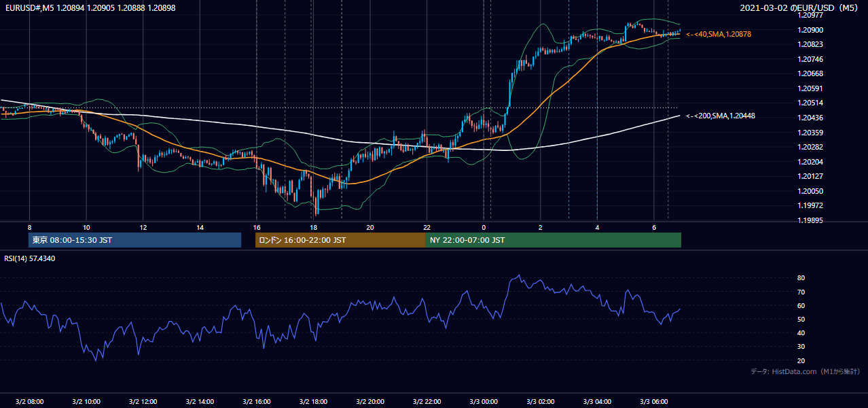Click price axis value 1.20514
The width and height of the screenshot is (868, 408).
(810, 103)
